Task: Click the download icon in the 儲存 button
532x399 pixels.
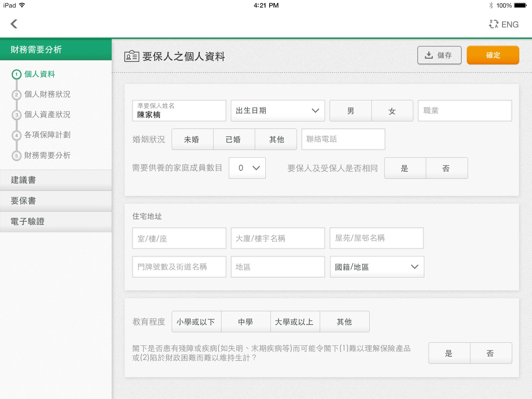Action: coord(429,55)
